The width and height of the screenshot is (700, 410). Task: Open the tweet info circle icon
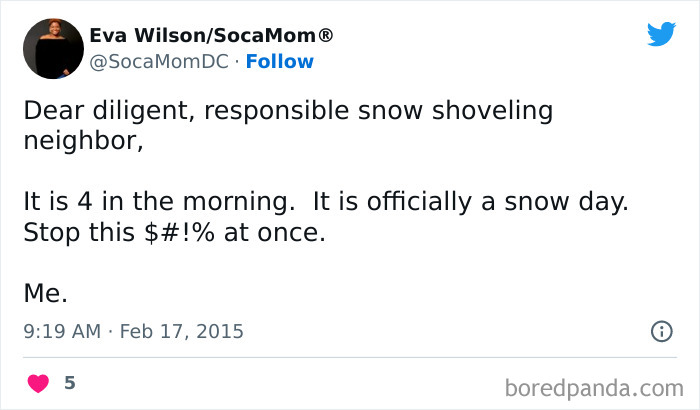tap(661, 331)
